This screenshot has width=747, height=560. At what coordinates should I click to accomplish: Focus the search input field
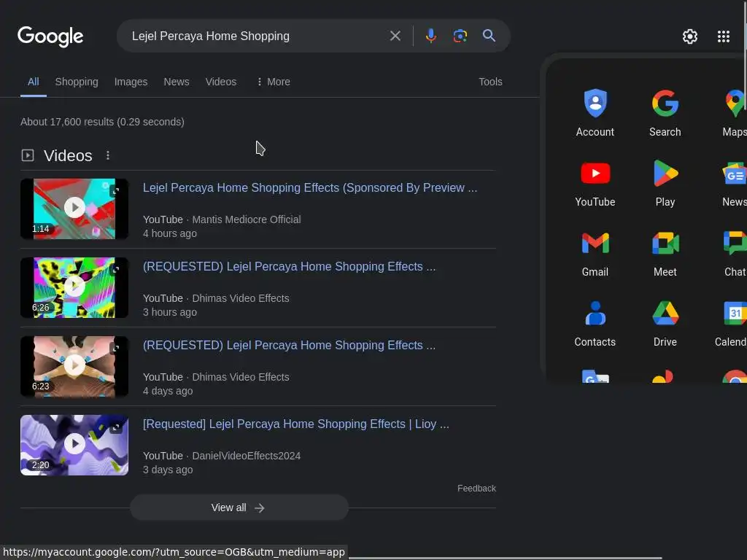258,36
